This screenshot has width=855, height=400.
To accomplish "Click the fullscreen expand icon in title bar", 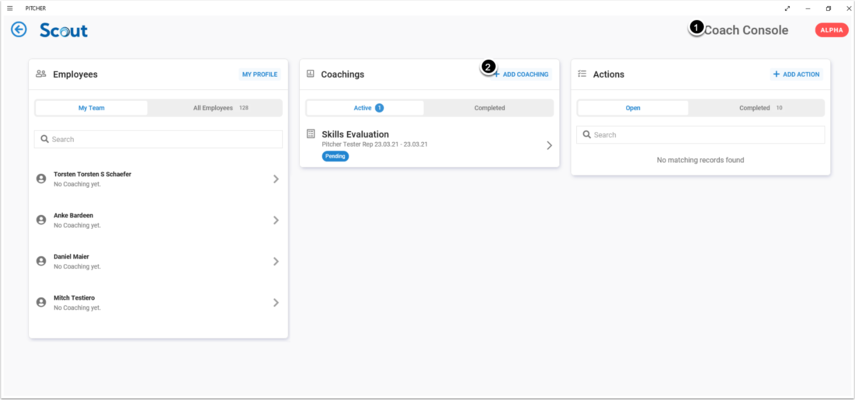I will click(x=787, y=7).
